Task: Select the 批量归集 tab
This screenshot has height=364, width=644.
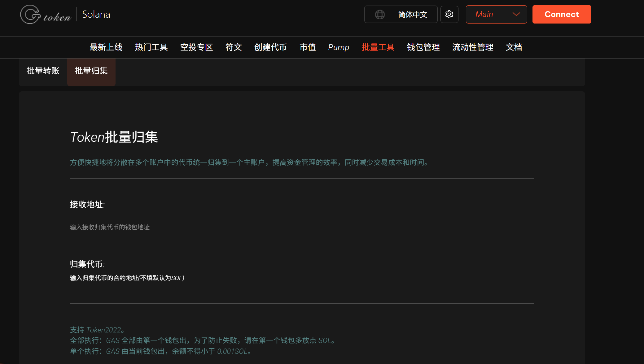Action: (x=91, y=71)
